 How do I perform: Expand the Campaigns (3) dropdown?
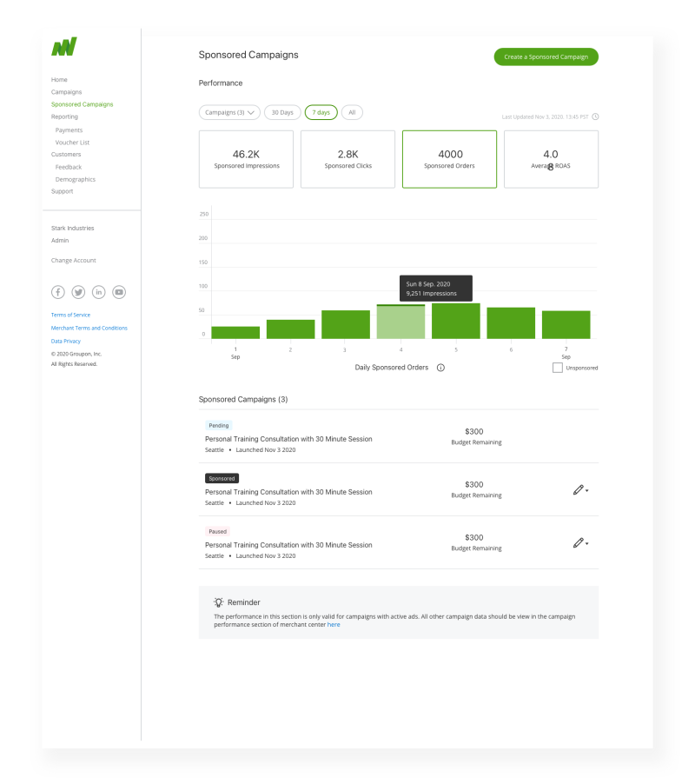coord(229,112)
